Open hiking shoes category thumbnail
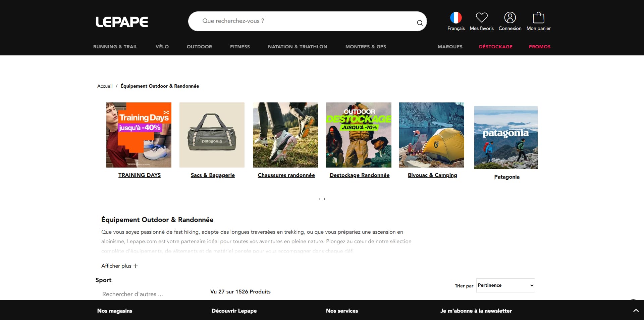Screen dimensions: 644x320 (285, 135)
